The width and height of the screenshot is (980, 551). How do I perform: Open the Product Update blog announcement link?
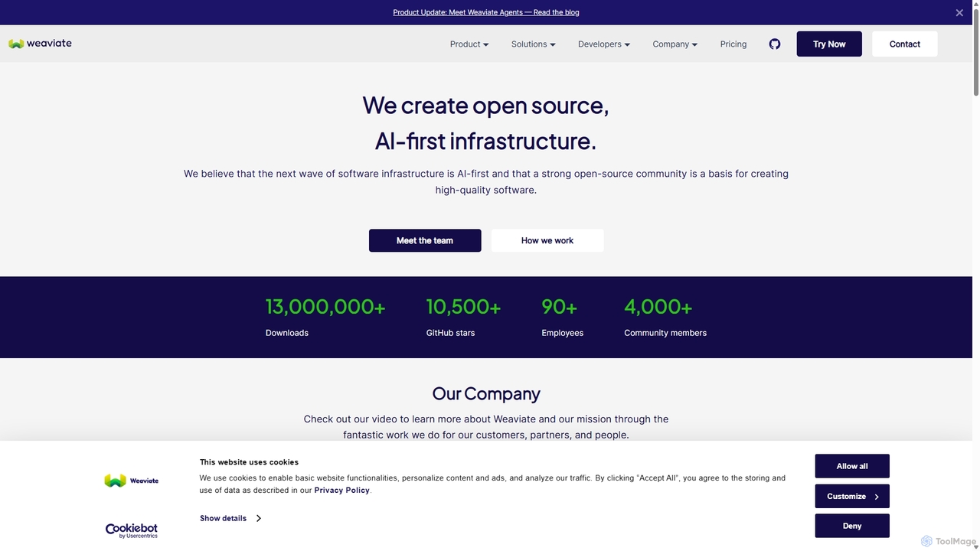486,12
